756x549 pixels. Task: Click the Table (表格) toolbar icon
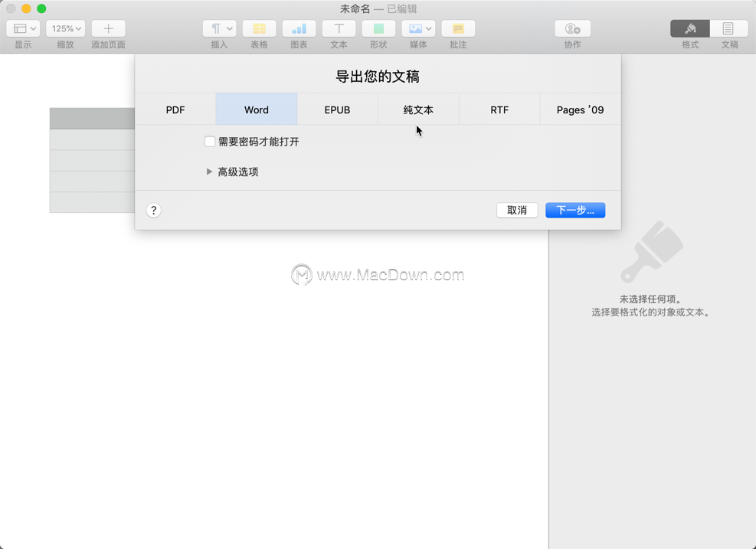tap(259, 28)
